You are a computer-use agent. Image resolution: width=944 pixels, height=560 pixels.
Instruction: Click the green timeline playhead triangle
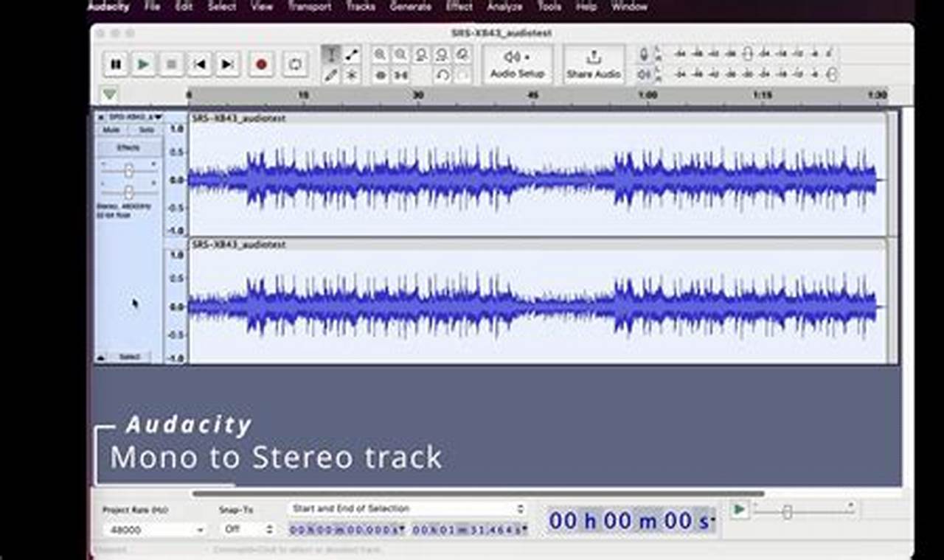109,94
